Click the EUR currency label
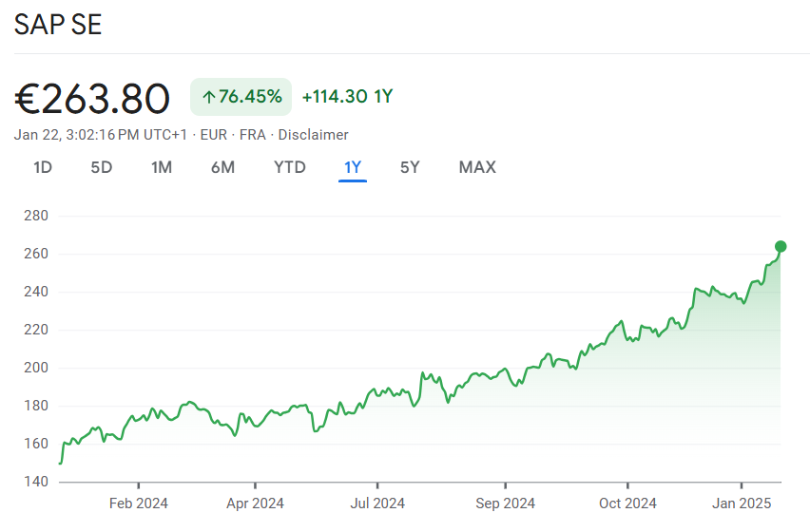The image size is (810, 532). click(214, 135)
